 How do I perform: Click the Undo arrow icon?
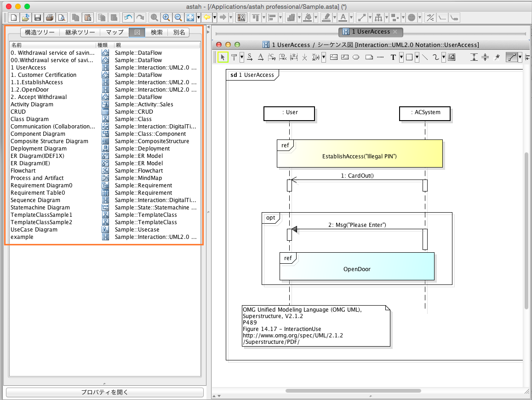pyautogui.click(x=128, y=17)
